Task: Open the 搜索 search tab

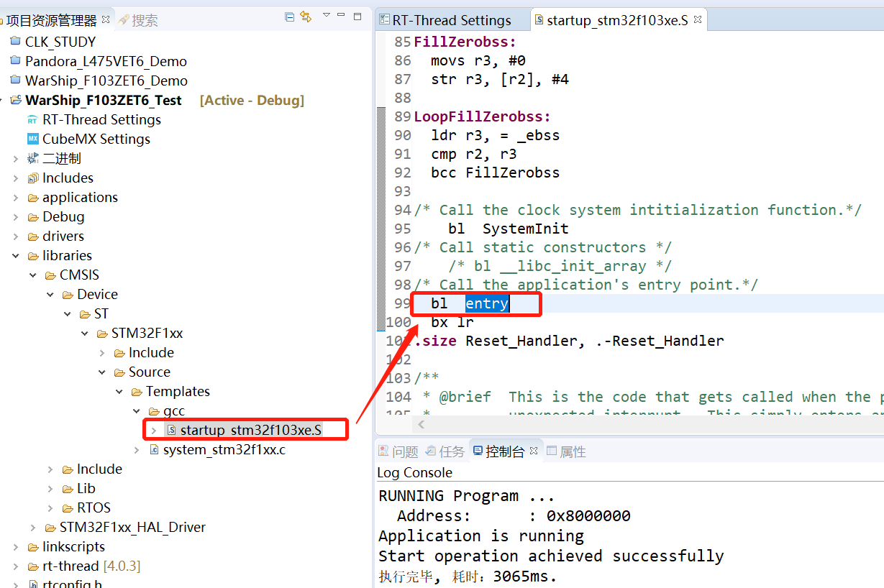Action: (144, 20)
